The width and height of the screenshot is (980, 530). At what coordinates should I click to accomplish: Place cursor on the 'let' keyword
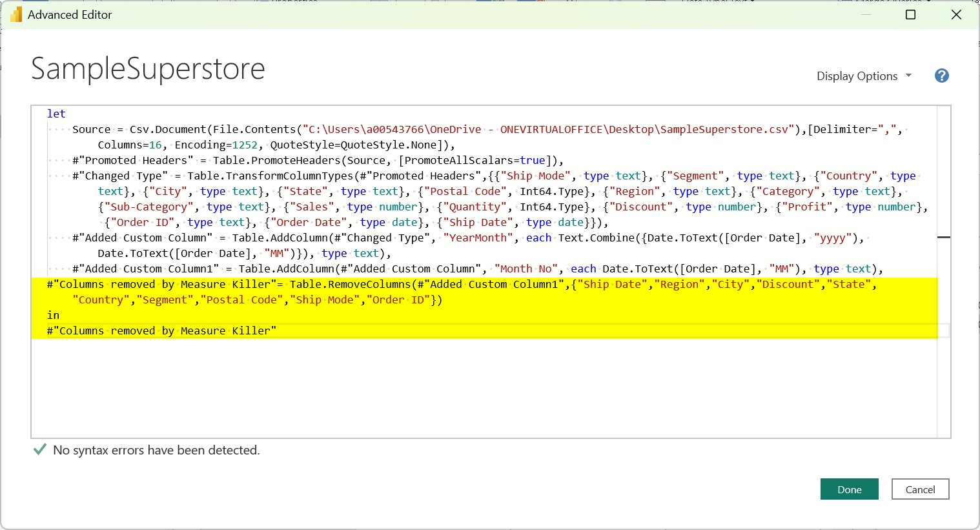click(56, 114)
